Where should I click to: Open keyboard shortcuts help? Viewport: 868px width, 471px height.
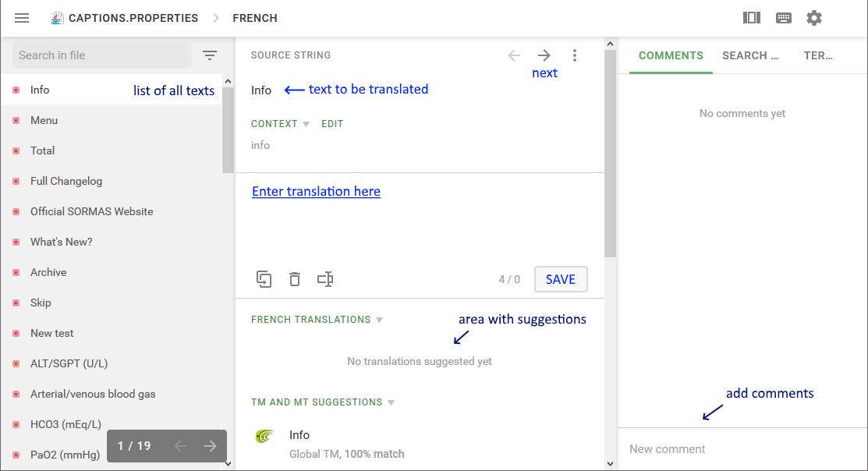point(783,16)
